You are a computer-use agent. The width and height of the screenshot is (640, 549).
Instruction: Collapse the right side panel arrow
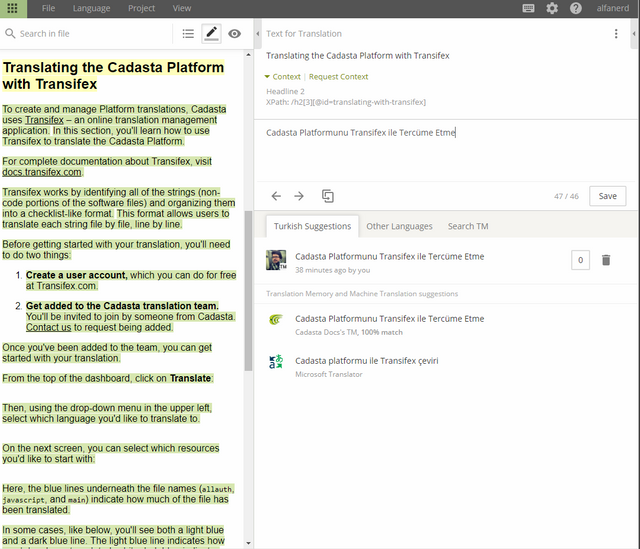[634, 33]
